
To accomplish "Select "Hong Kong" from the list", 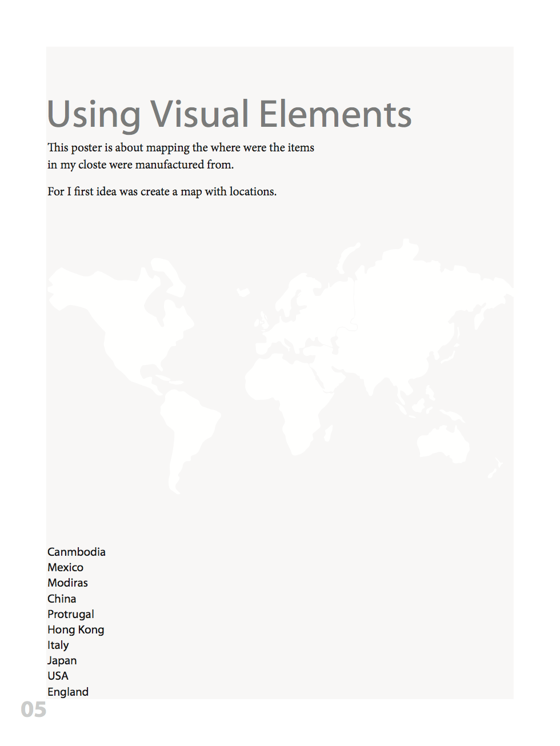I will (75, 629).
